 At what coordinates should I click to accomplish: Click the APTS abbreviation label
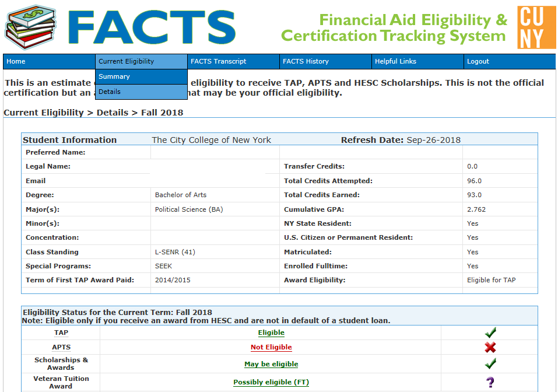pos(61,347)
